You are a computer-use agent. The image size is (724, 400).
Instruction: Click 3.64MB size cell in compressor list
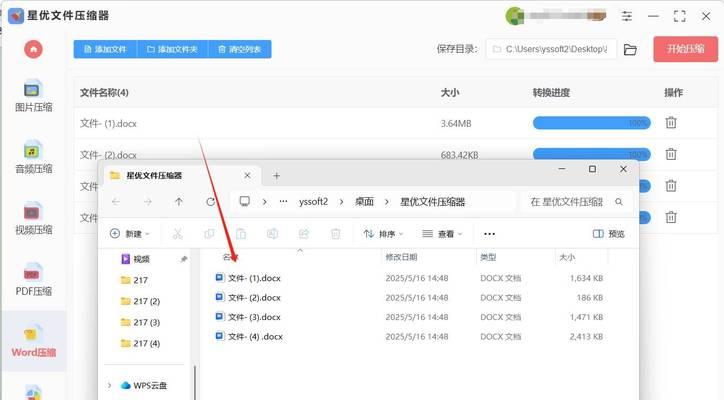(x=456, y=123)
